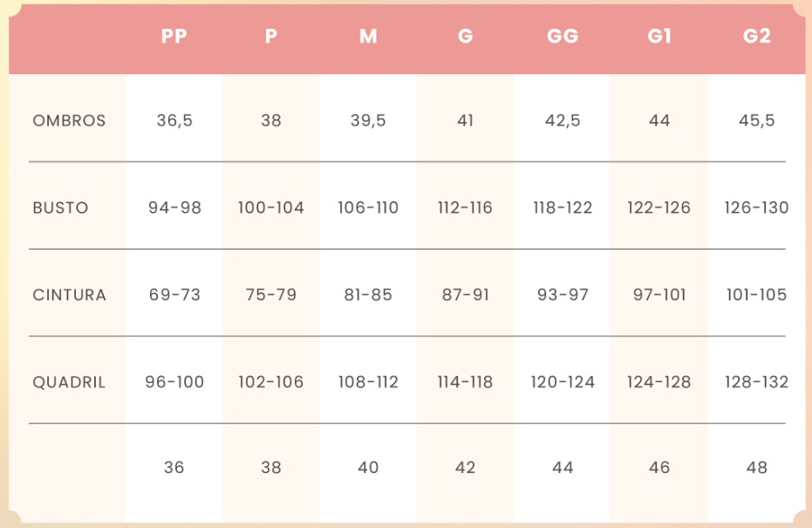
Task: Select the numeric size 40
Action: [368, 468]
